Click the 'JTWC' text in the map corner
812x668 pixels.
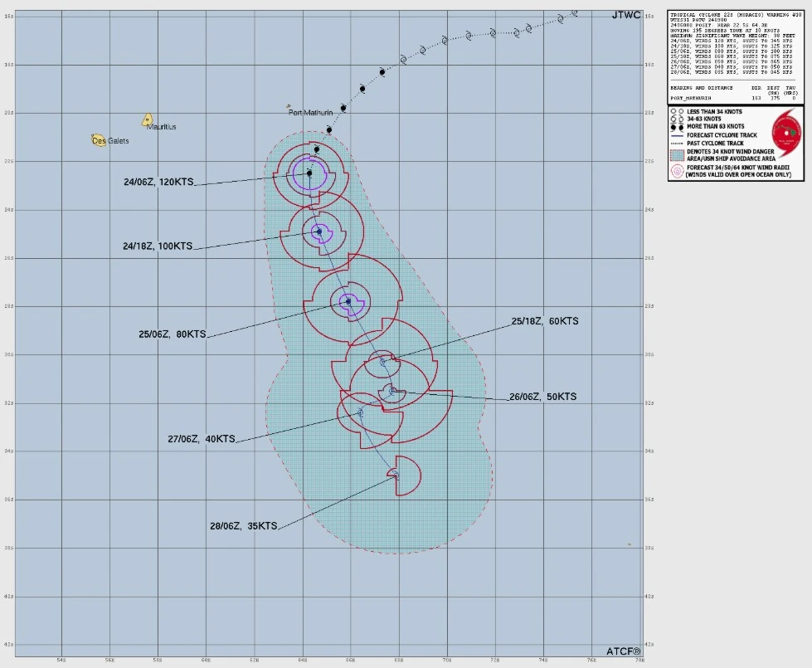pos(626,15)
